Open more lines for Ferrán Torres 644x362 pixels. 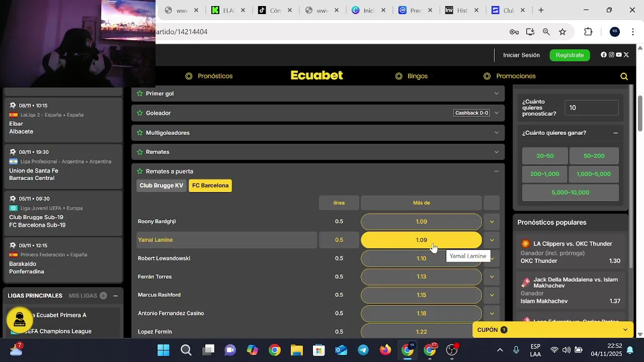click(x=492, y=277)
